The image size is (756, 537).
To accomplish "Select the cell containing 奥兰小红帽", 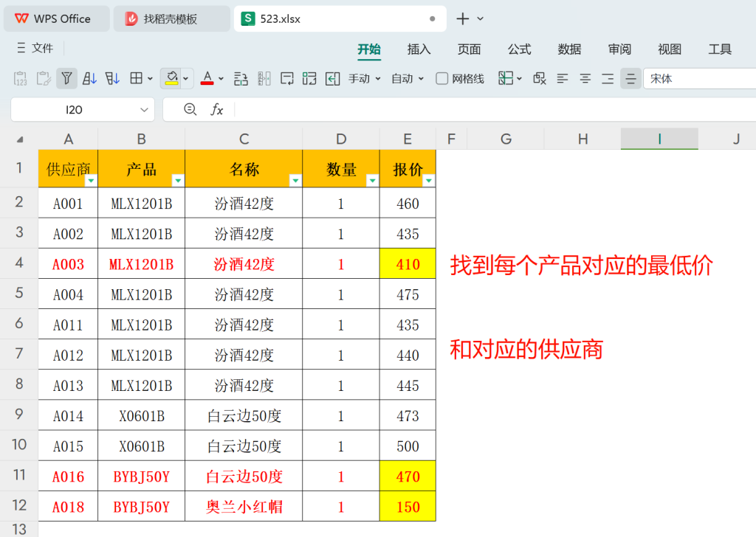I will [244, 507].
